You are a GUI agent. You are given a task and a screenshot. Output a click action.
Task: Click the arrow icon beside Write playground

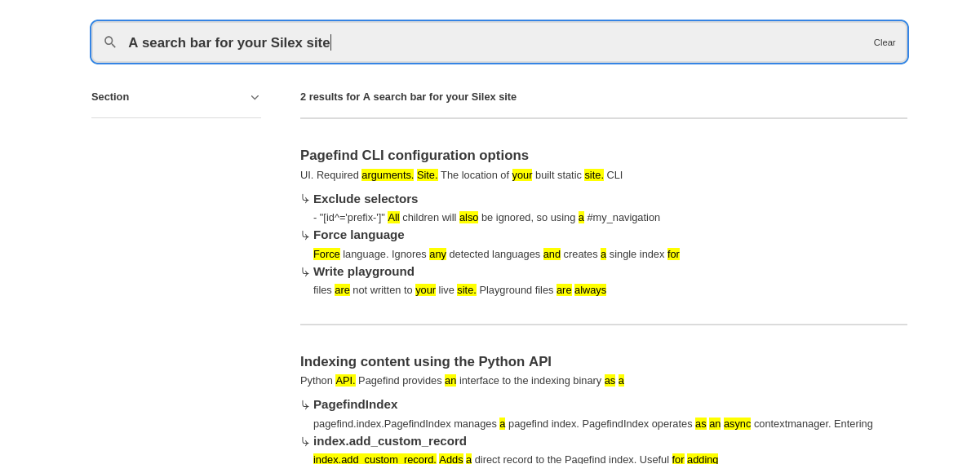(x=305, y=272)
